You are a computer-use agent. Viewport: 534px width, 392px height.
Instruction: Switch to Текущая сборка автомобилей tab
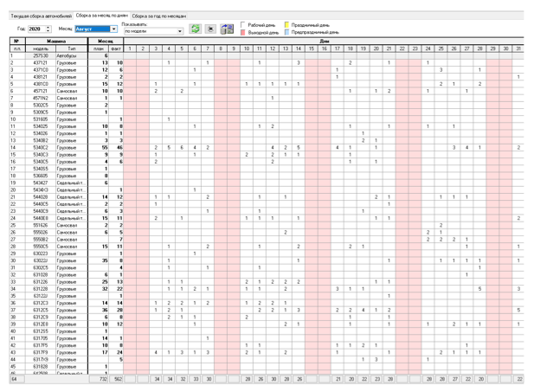(42, 16)
